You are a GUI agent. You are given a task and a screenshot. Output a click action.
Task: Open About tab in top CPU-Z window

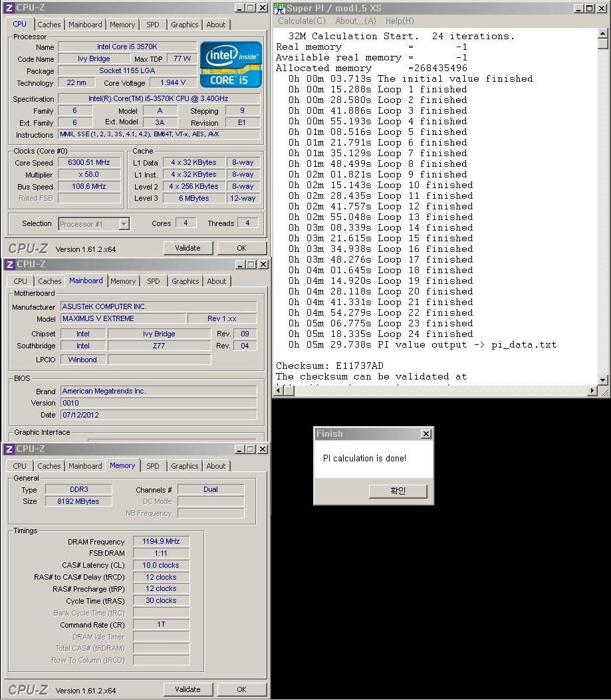click(216, 25)
